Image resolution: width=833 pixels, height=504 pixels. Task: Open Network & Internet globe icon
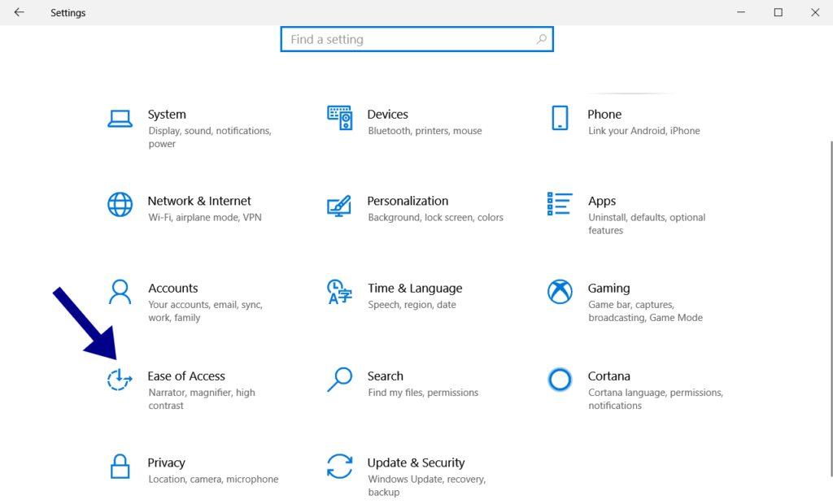point(120,204)
